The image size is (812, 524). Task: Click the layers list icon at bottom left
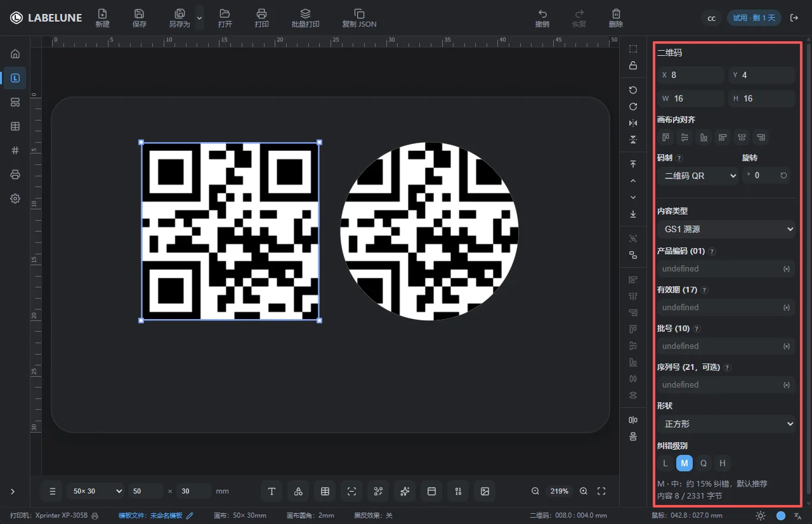pos(53,491)
